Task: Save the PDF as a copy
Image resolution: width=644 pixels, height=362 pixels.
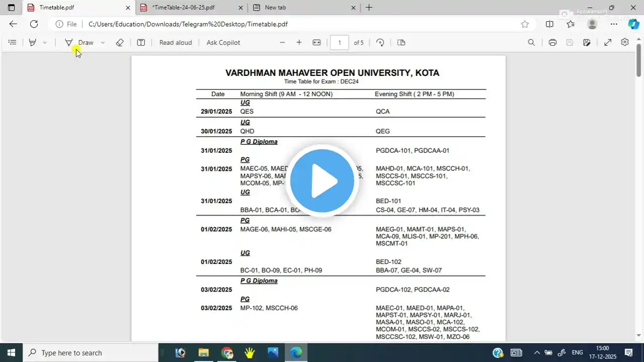Action: point(587,43)
